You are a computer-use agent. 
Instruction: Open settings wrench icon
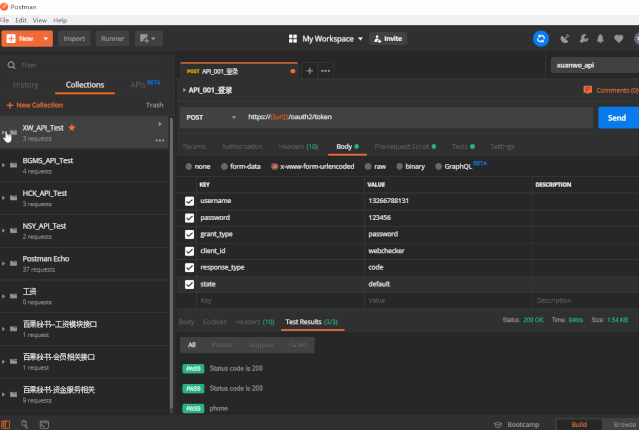584,39
